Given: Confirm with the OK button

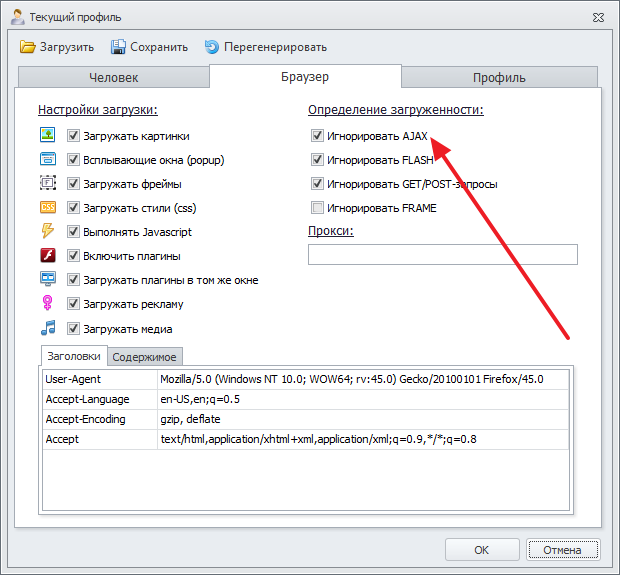Looking at the screenshot, I should pyautogui.click(x=482, y=550).
